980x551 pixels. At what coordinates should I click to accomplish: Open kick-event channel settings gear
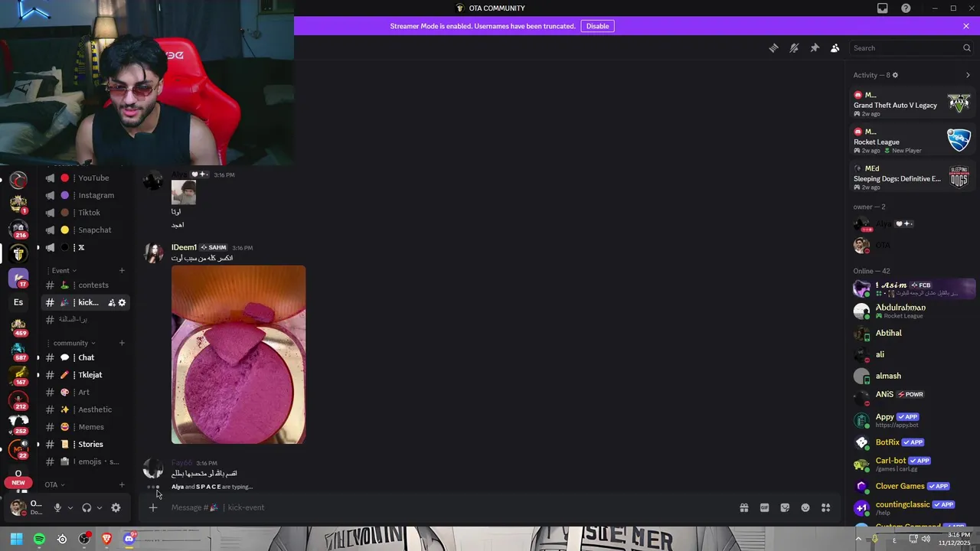[122, 303]
